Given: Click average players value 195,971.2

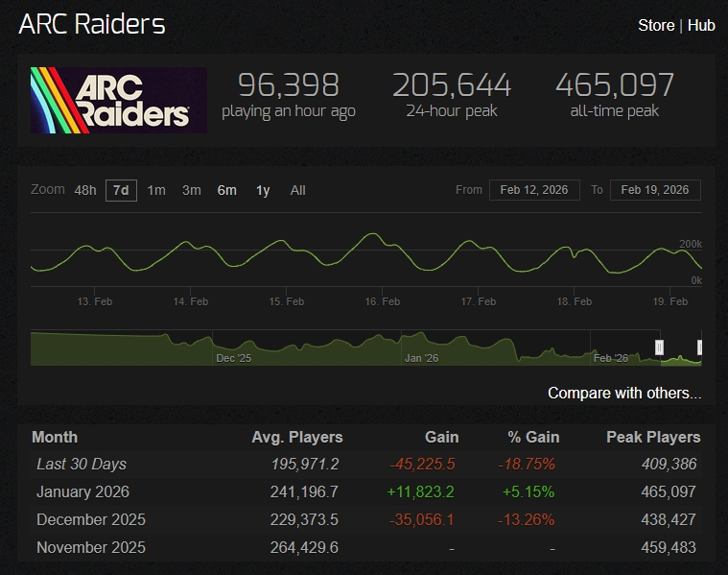Looking at the screenshot, I should (x=305, y=464).
